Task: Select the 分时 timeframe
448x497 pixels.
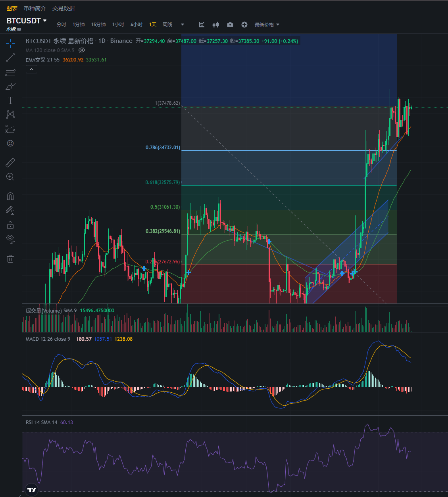Action: 62,25
